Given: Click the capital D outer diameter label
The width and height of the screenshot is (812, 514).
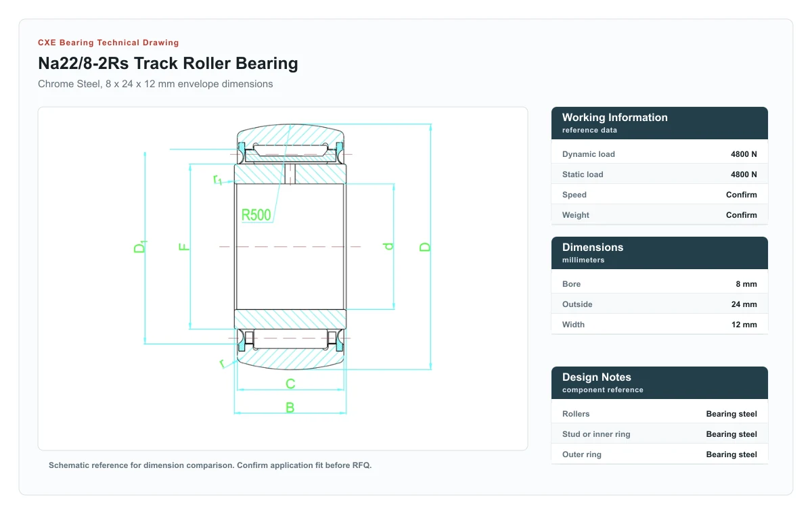Looking at the screenshot, I should (425, 247).
